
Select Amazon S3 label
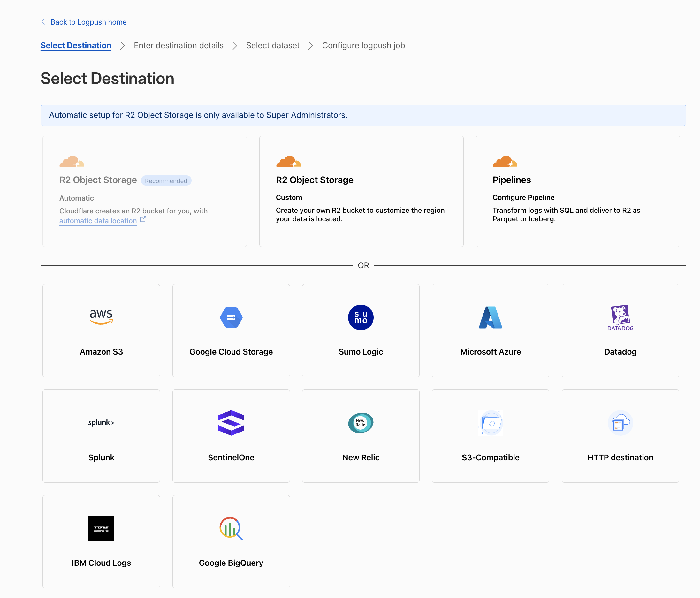[101, 352]
